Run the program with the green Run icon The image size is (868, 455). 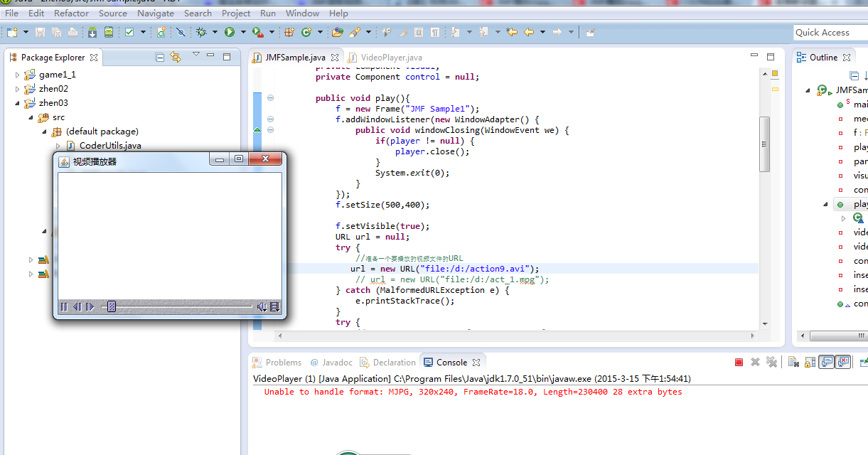[x=230, y=32]
